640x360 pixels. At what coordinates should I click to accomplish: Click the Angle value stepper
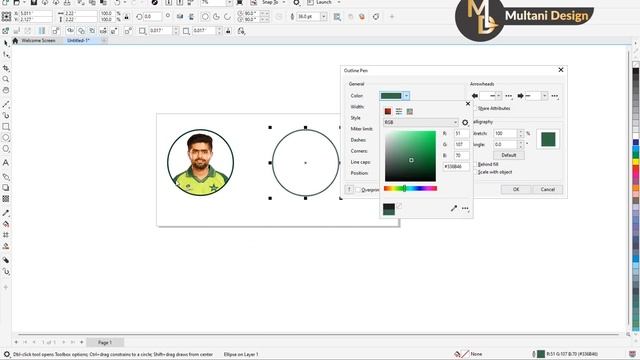pos(521,144)
